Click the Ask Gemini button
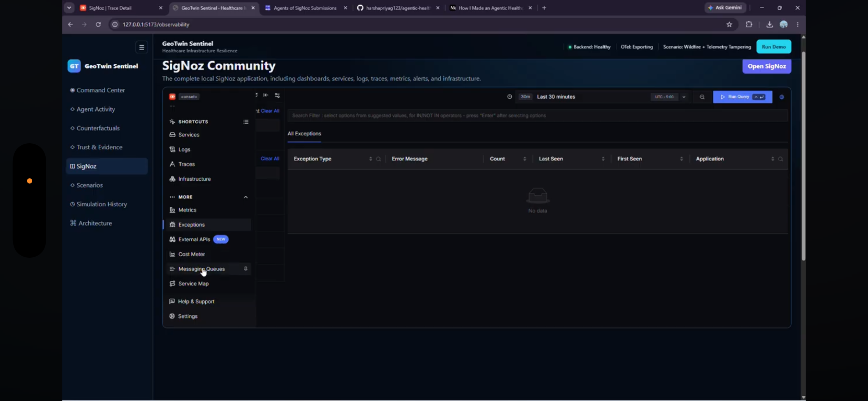Viewport: 868px width, 401px height. point(725,7)
